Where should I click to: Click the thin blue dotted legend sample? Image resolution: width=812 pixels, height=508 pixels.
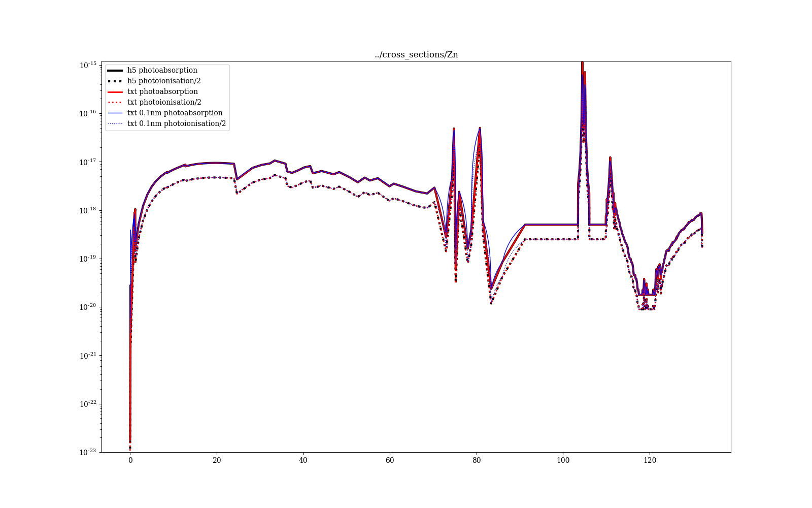[115, 123]
